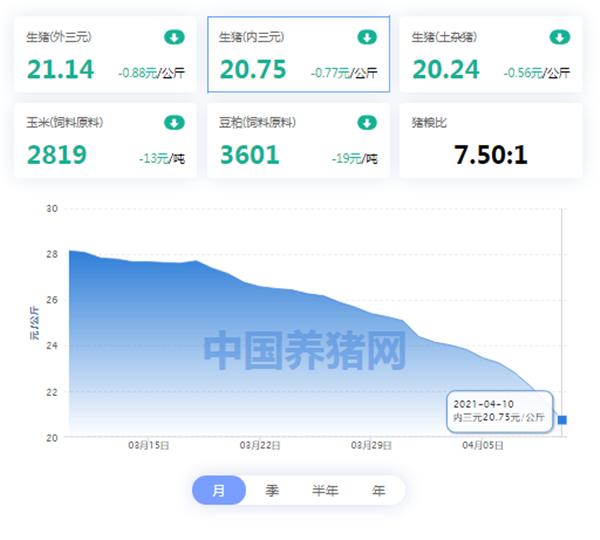Click the 03月29日 axis label
This screenshot has height=540, width=600.
pos(371,445)
